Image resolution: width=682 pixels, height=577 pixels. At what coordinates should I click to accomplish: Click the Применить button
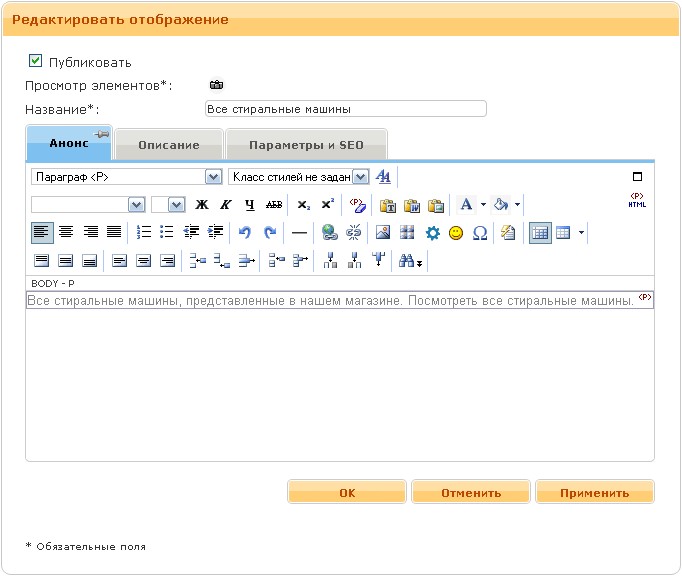pyautogui.click(x=594, y=492)
